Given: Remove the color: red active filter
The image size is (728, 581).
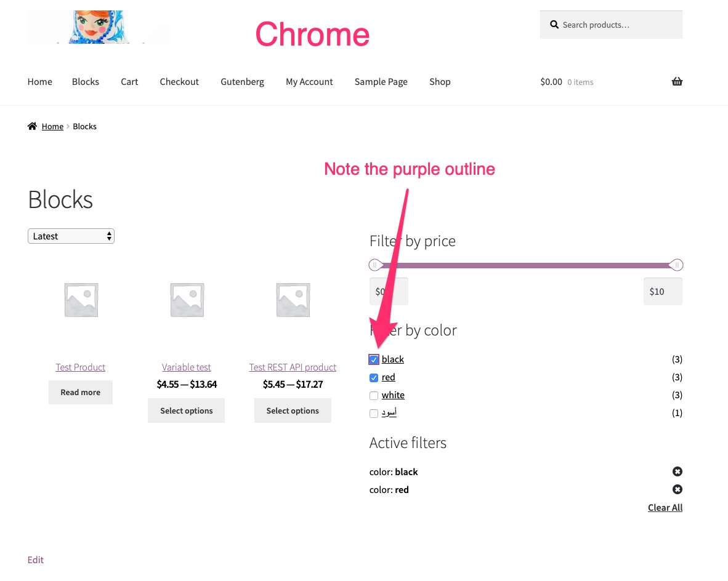Looking at the screenshot, I should point(677,489).
